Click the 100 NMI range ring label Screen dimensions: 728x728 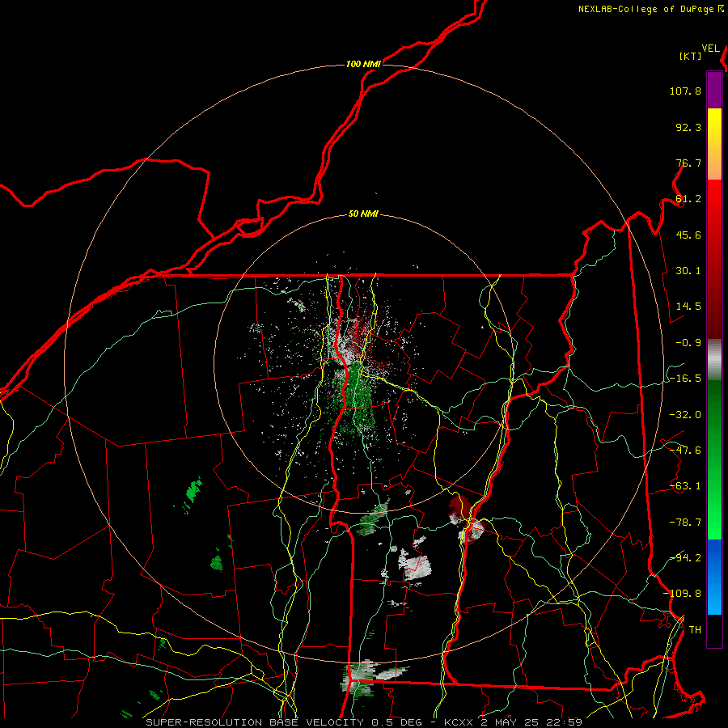point(363,64)
